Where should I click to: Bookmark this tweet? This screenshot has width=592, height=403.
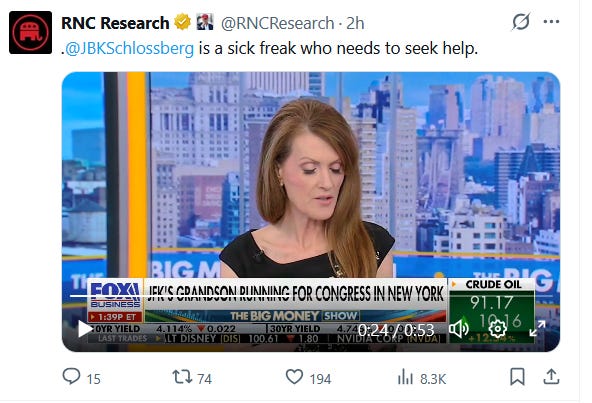point(517,377)
